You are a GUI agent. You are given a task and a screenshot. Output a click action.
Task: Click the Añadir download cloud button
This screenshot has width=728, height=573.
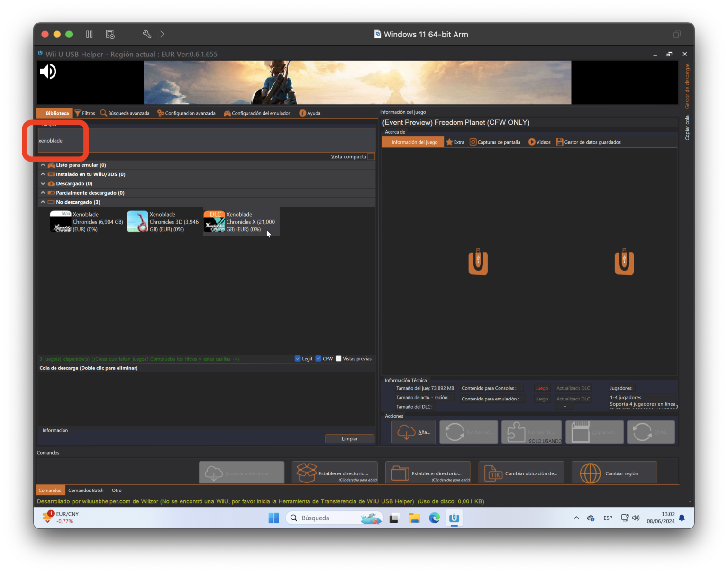(x=413, y=432)
